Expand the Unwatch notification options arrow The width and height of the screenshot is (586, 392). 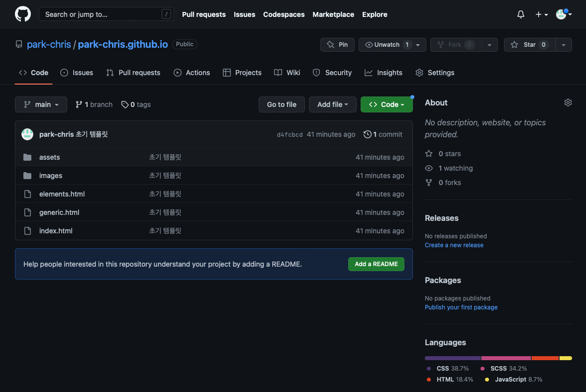coord(418,45)
